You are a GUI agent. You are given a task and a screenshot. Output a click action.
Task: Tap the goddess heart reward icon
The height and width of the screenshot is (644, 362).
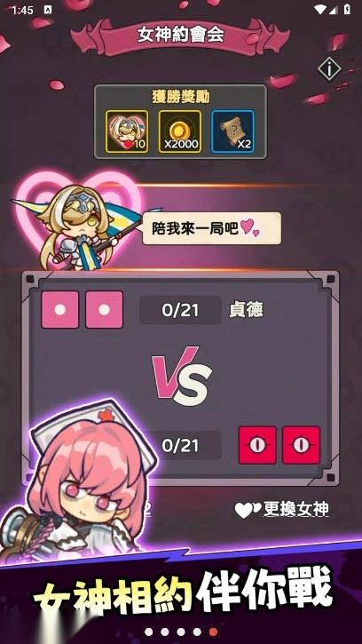point(127,131)
